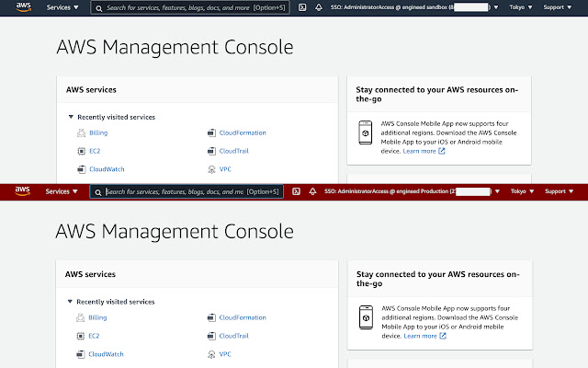588x368 pixels.
Task: Open the Services menu in the sandbox header
Action: click(x=62, y=7)
